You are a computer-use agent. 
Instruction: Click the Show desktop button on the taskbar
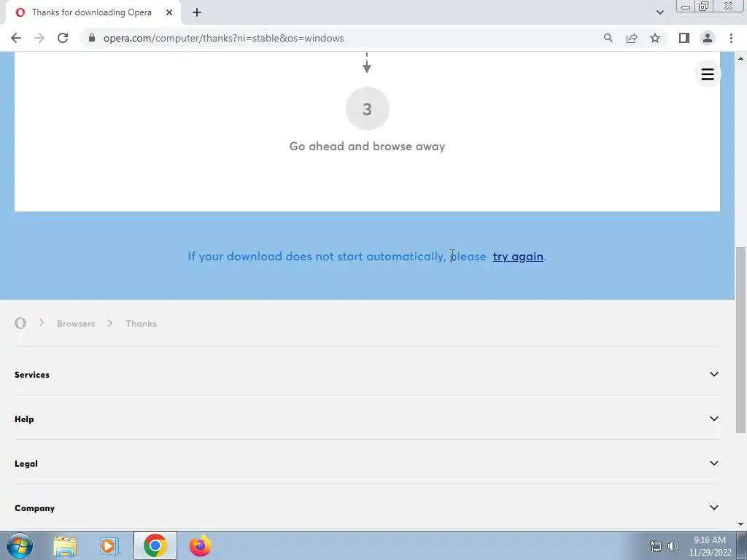(x=742, y=545)
